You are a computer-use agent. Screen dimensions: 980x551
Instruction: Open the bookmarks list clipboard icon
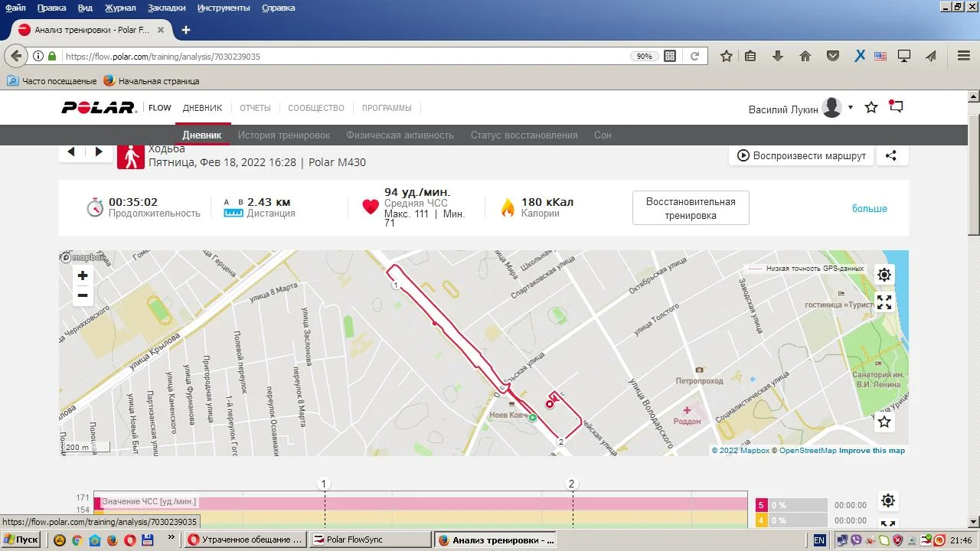[750, 56]
